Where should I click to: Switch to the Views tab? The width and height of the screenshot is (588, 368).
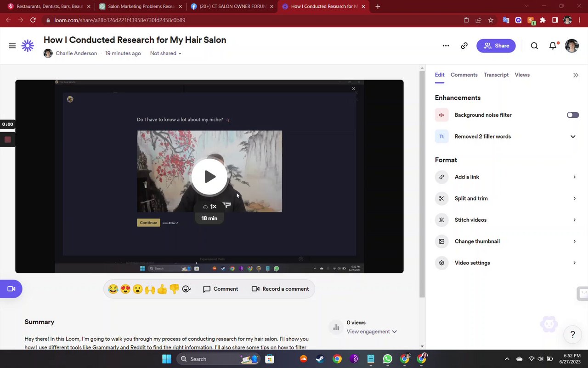[522, 75]
